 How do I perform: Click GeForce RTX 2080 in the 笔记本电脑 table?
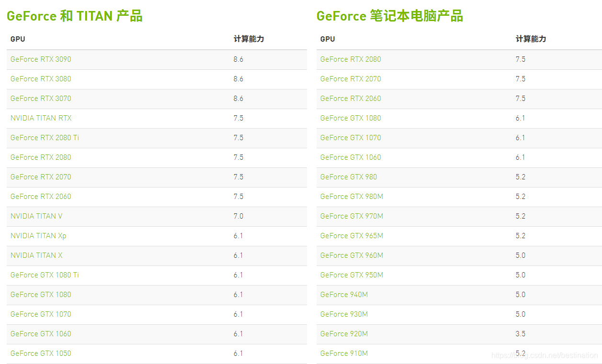point(351,59)
